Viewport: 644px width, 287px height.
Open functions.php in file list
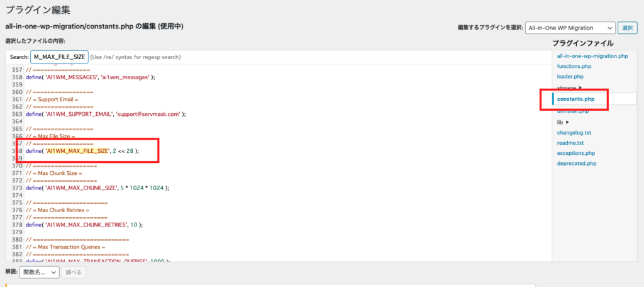pyautogui.click(x=574, y=66)
